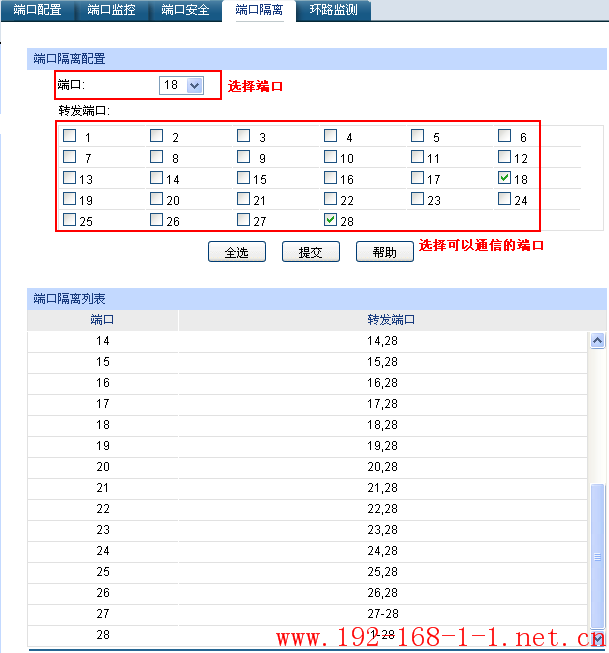Check forwarding port 20 checkbox
The height and width of the screenshot is (653, 609).
[157, 198]
